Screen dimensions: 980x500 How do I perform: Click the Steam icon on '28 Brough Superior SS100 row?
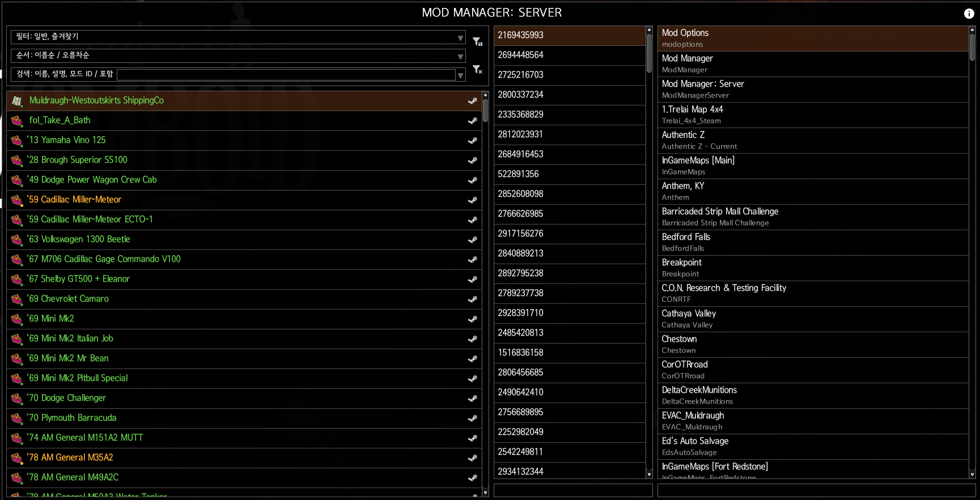472,160
